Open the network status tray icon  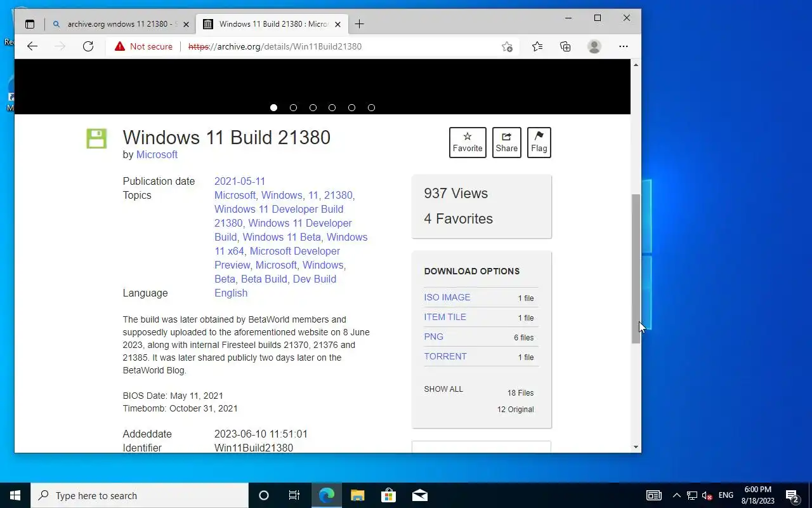pos(692,495)
